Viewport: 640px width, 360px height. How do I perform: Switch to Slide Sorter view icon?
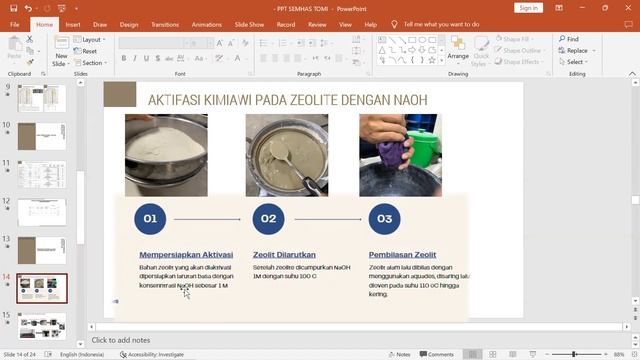pos(493,354)
